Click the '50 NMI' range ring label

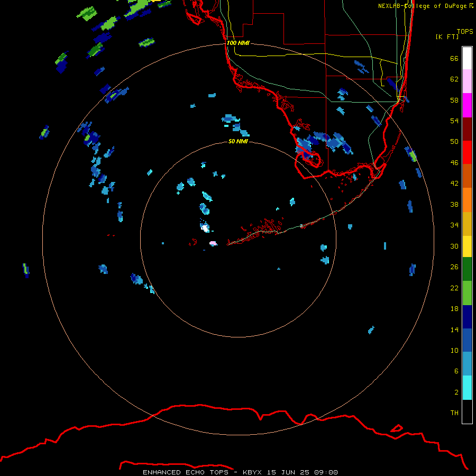click(x=238, y=141)
